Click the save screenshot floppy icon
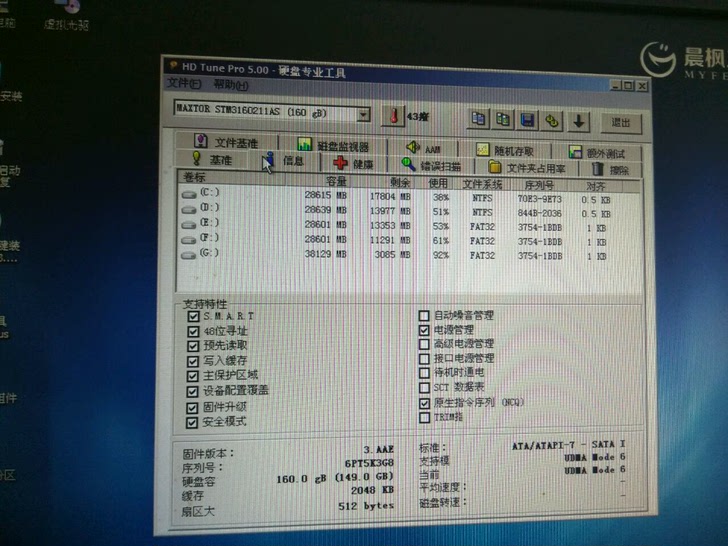The height and width of the screenshot is (546, 728). 527,120
